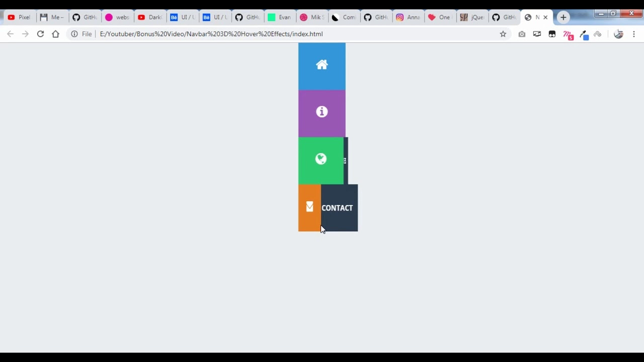The height and width of the screenshot is (362, 644).
Task: Click the pen color-picker extension icon
Action: point(584,34)
